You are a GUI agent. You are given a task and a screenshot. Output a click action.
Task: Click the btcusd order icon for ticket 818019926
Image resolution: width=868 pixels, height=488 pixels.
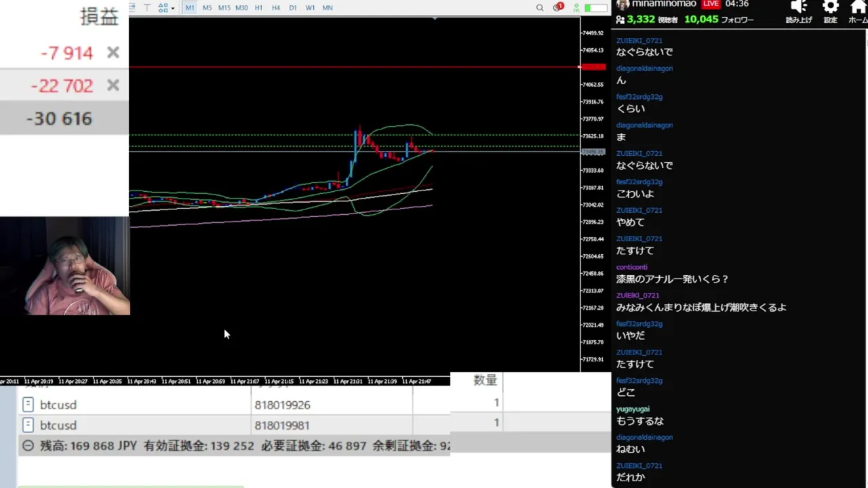point(28,405)
